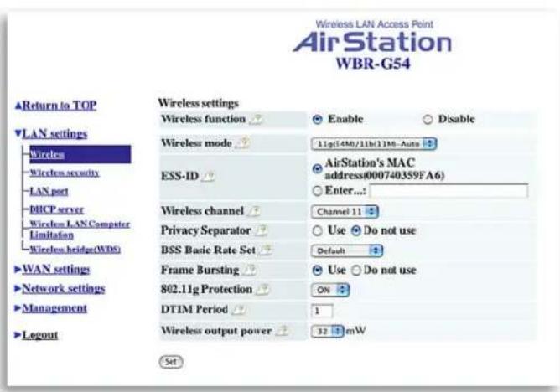Click the DTIM Period input field
This screenshot has width=560, height=392.
pyautogui.click(x=322, y=311)
